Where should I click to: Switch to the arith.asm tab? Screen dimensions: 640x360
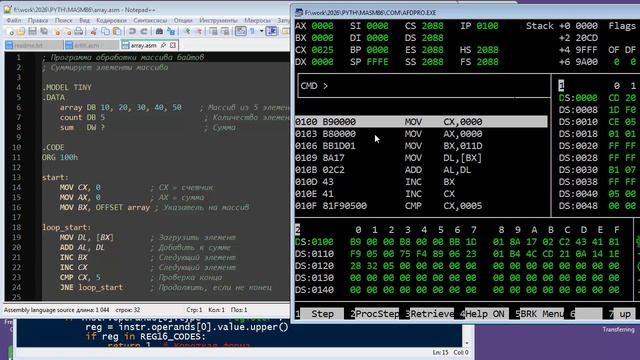point(92,45)
